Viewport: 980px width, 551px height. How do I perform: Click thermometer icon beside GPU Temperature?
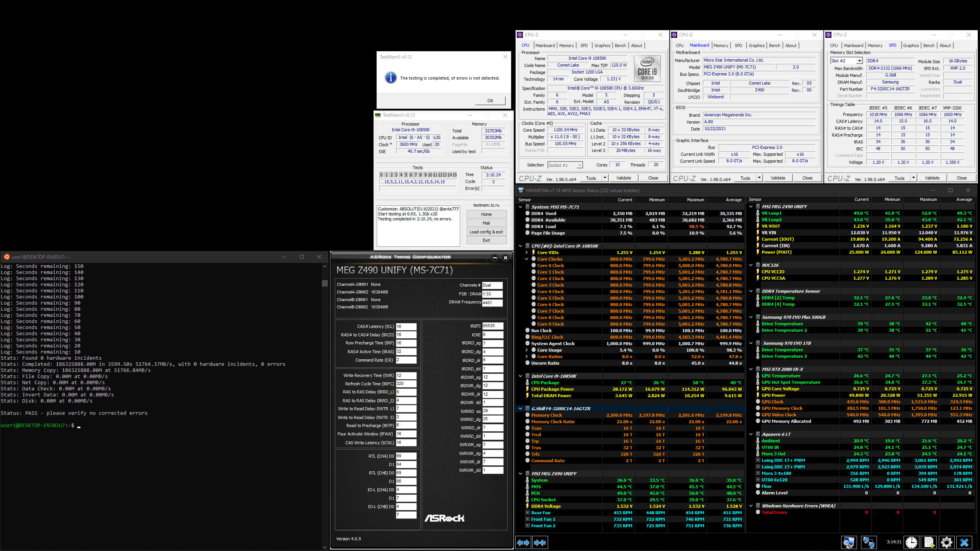coord(758,376)
